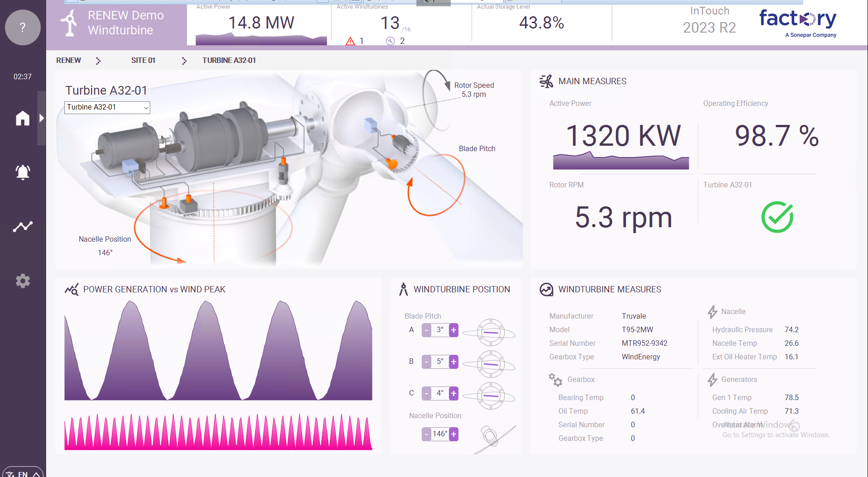The width and height of the screenshot is (868, 477).
Task: Decrease blade pitch C
Action: pyautogui.click(x=426, y=394)
